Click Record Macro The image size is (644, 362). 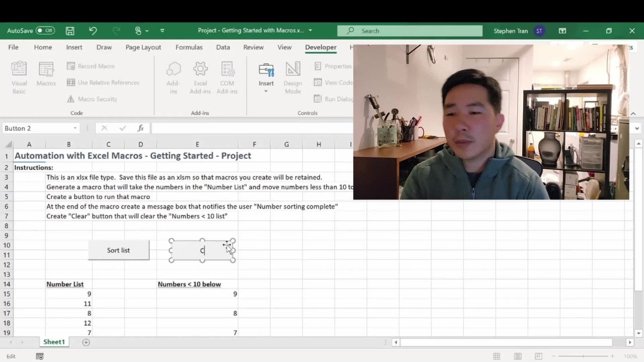coord(91,66)
